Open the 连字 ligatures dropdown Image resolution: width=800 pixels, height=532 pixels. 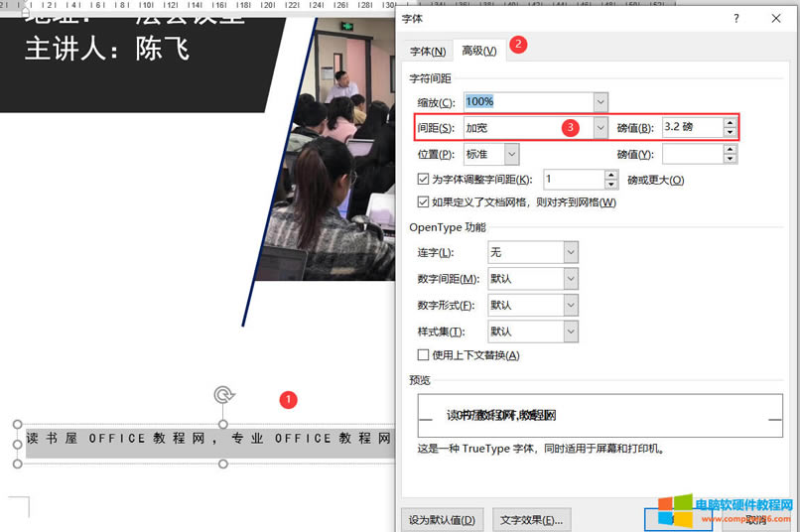(570, 253)
